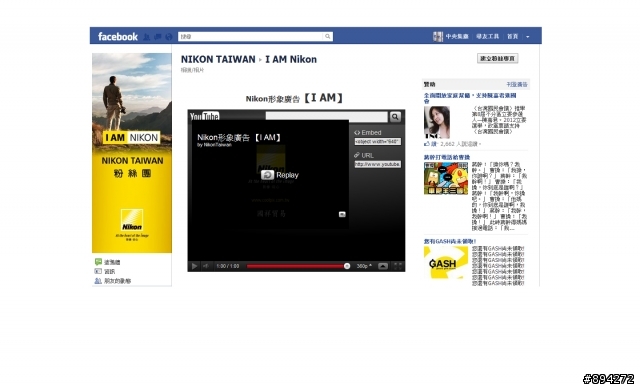640x387 pixels.
Task: Click the create-ad link in sponsored header
Action: tap(517, 85)
